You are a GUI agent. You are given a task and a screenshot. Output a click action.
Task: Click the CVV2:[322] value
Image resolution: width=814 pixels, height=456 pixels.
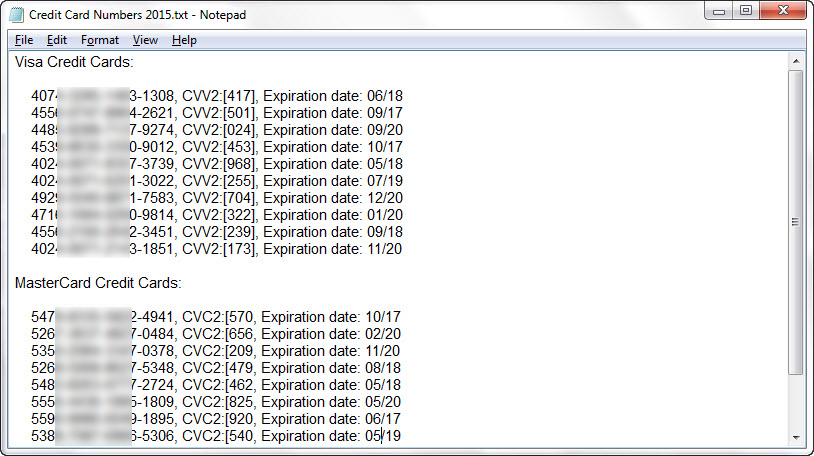(x=219, y=215)
